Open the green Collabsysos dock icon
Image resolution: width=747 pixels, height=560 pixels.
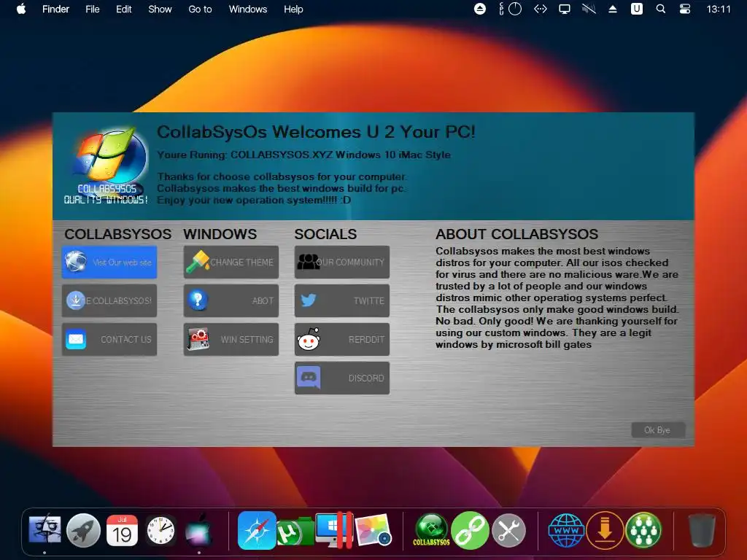[x=432, y=529]
